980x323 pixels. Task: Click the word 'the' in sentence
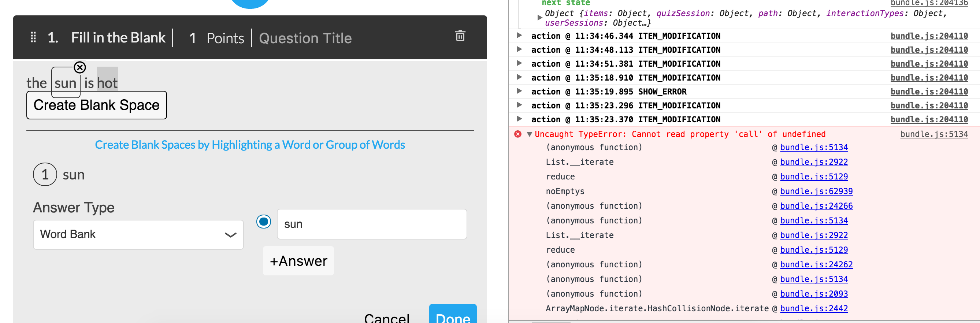[37, 83]
